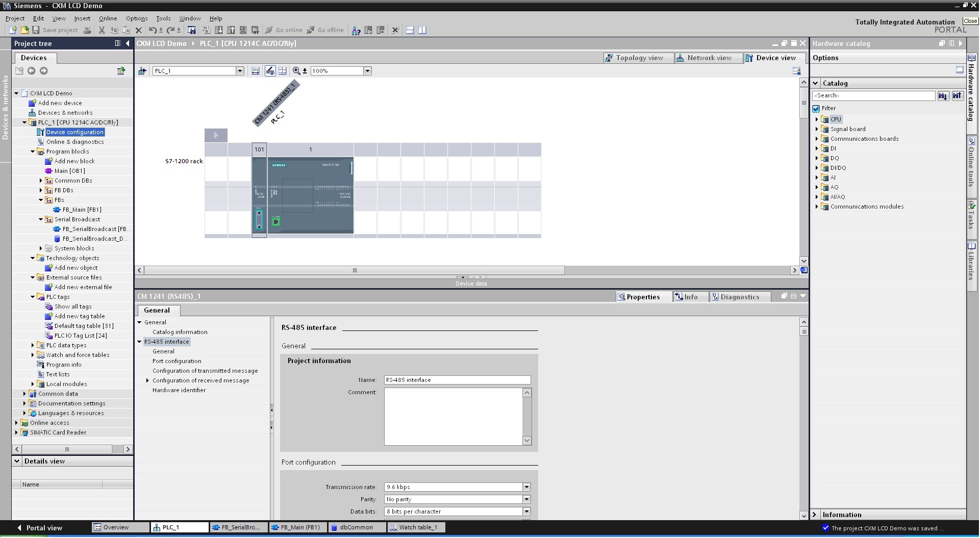Click the device view horizontal scrollbar

point(355,270)
